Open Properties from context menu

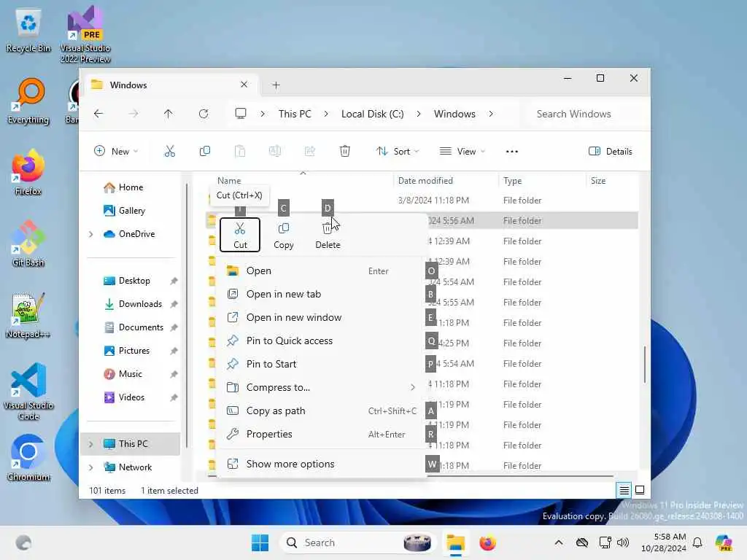(x=321, y=434)
